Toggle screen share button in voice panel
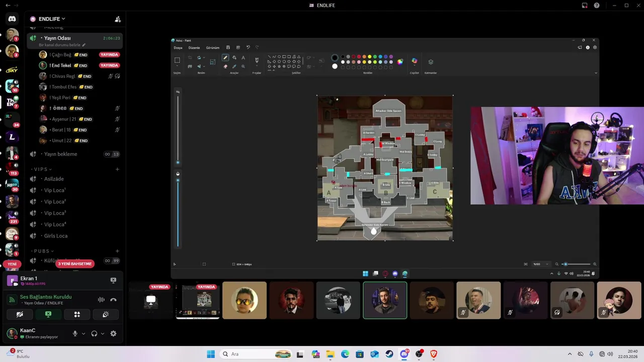 pos(48,314)
